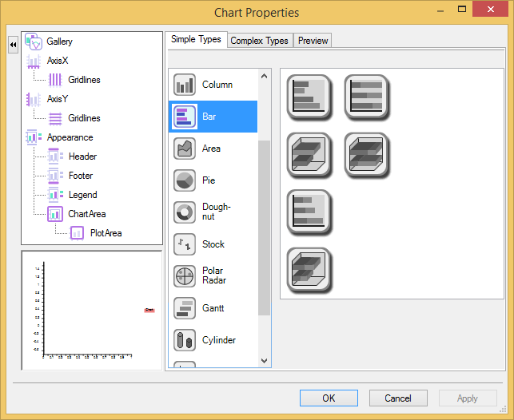Choose the first 2D bar chart thumbnail
Viewport: 514px width, 420px height.
309,97
